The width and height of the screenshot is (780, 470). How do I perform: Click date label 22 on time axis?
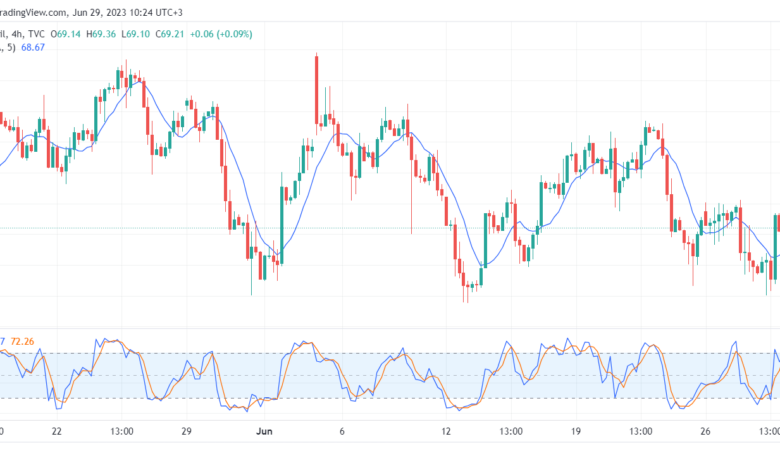[57, 431]
